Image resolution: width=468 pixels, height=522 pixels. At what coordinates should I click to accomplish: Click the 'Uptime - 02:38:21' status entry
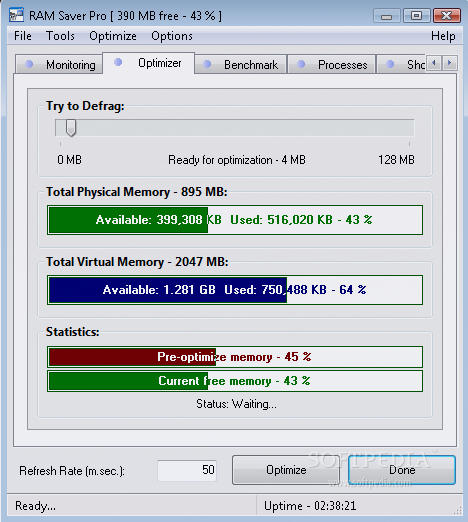click(310, 506)
